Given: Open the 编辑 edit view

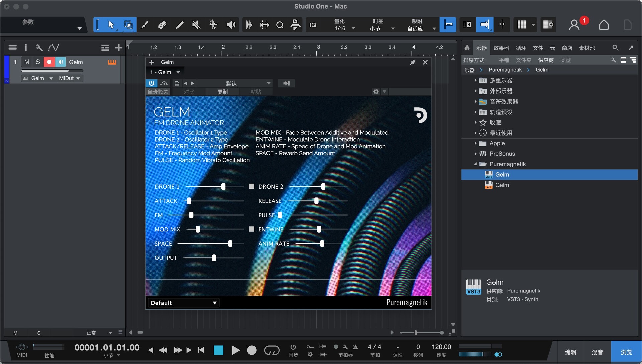Looking at the screenshot, I should pyautogui.click(x=570, y=352).
